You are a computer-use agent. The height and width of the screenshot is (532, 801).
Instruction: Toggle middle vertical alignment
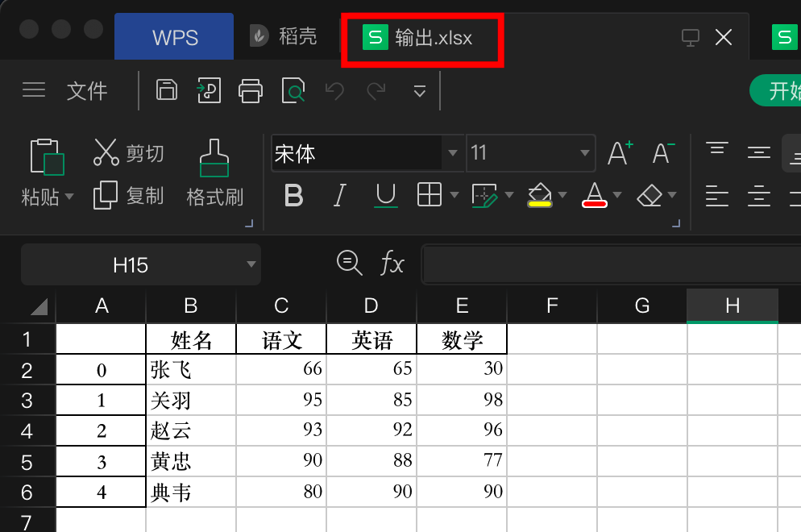click(x=758, y=152)
